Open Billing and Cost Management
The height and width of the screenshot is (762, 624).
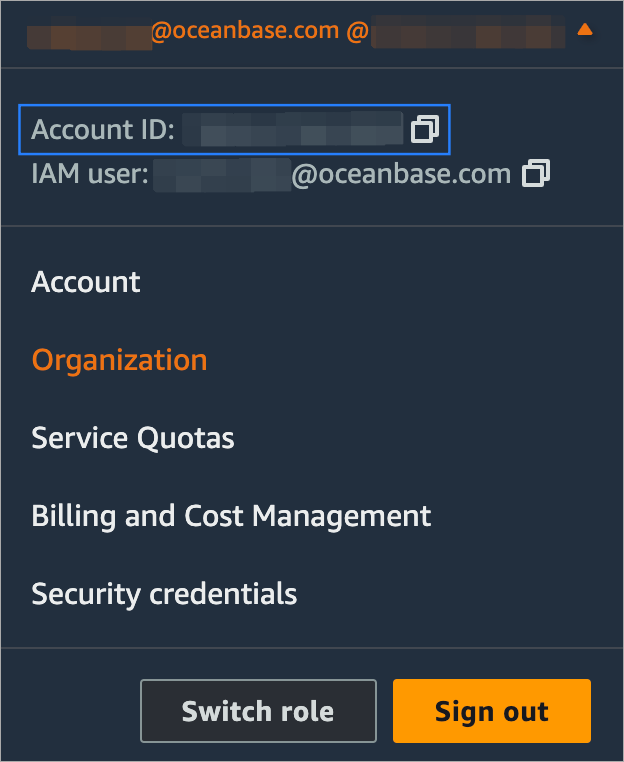231,516
